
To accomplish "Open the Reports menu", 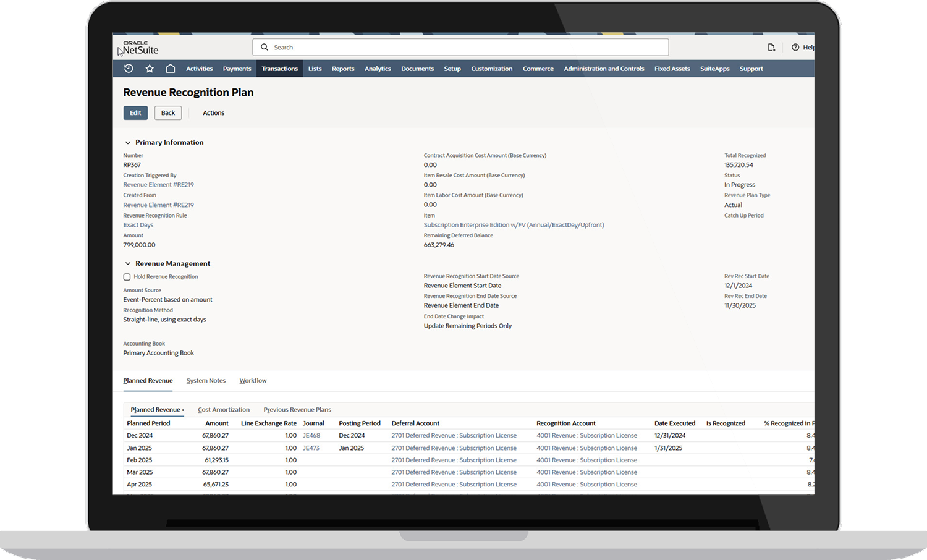I will tap(343, 69).
